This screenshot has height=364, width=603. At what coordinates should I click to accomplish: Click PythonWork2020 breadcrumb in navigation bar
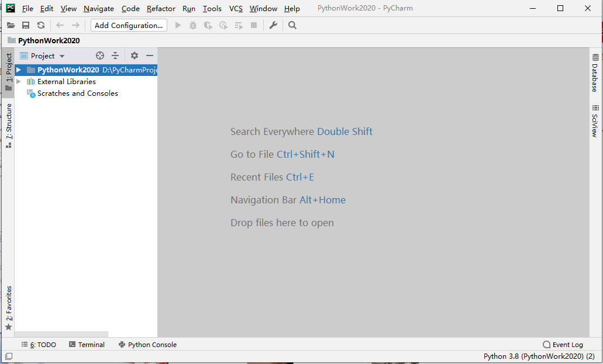(x=44, y=41)
